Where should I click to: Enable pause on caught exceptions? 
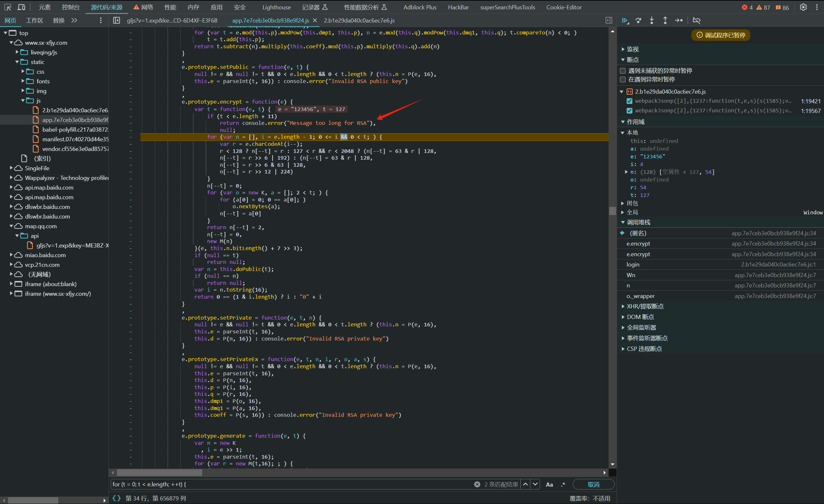(x=623, y=79)
